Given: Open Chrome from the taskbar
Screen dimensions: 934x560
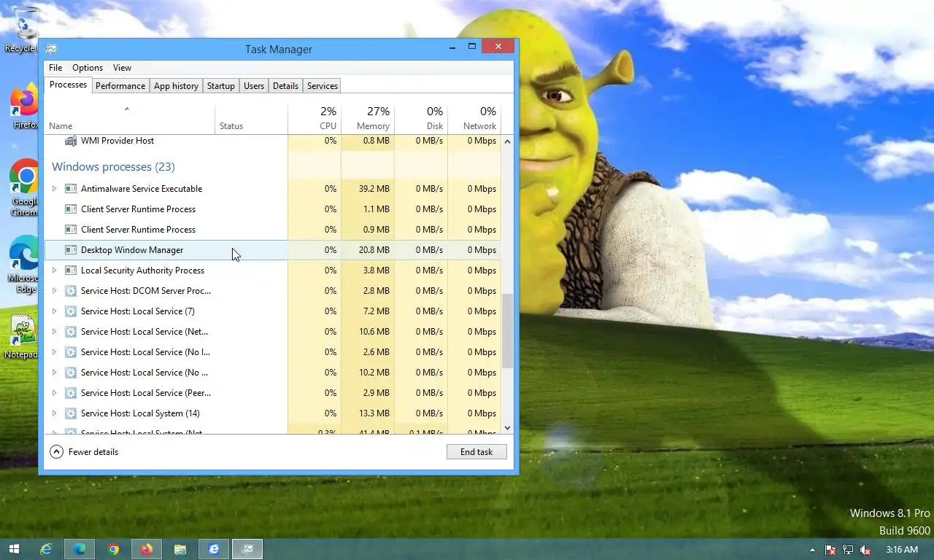Looking at the screenshot, I should pyautogui.click(x=113, y=549).
